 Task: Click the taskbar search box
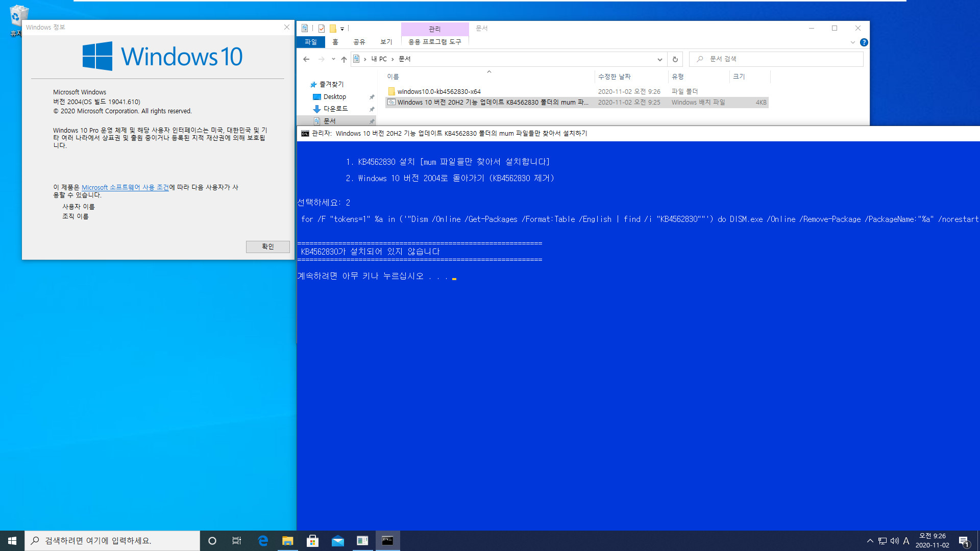click(112, 541)
